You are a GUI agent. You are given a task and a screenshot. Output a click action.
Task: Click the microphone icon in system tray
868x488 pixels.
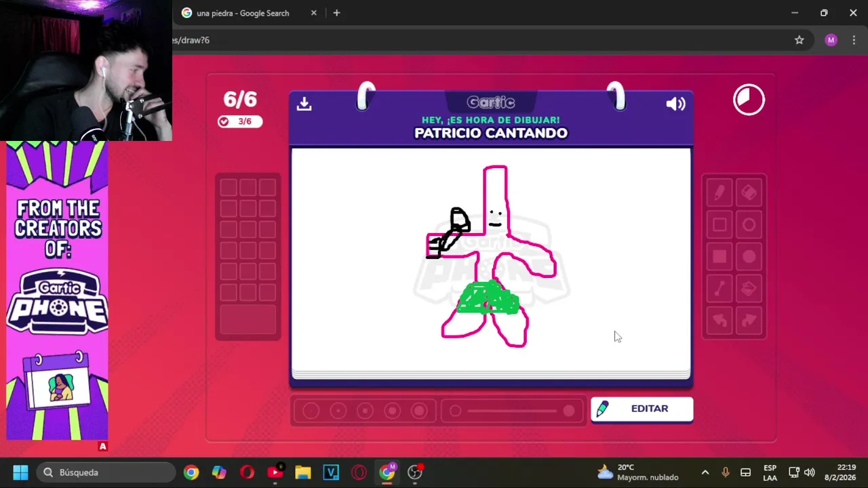coord(725,472)
